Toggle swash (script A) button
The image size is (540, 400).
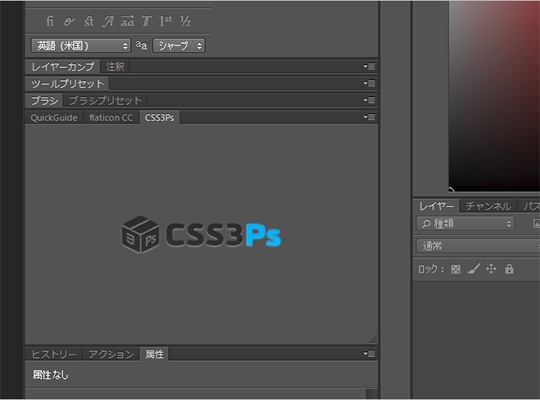[x=108, y=21]
